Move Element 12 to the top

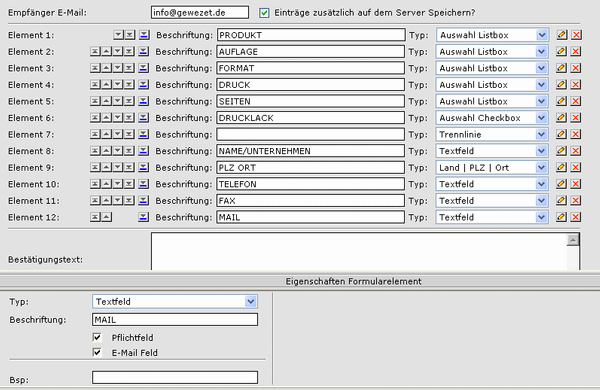[95, 217]
